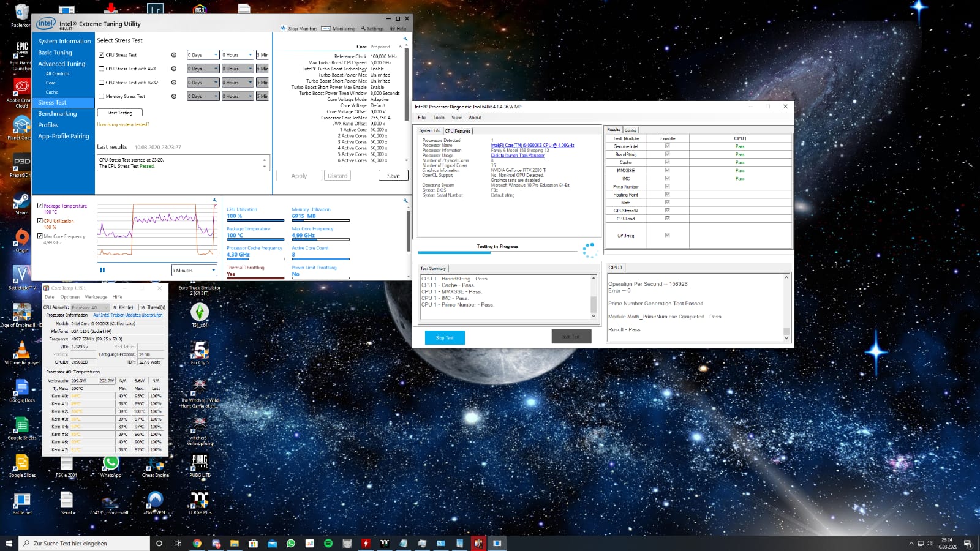
Task: Click the CPU1 results panel scrollbar
Action: click(786, 308)
